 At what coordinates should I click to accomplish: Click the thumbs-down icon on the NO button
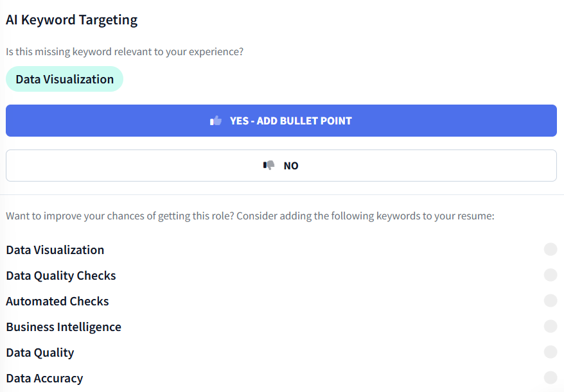[x=268, y=165]
